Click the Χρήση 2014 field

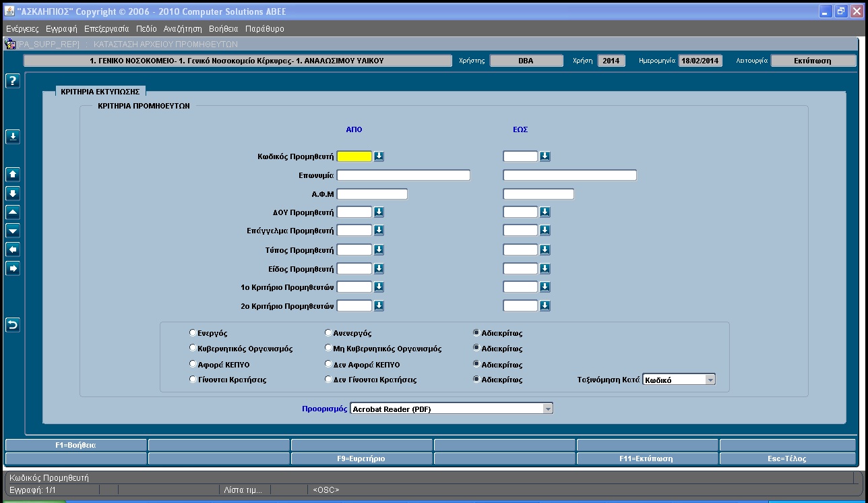(x=611, y=61)
